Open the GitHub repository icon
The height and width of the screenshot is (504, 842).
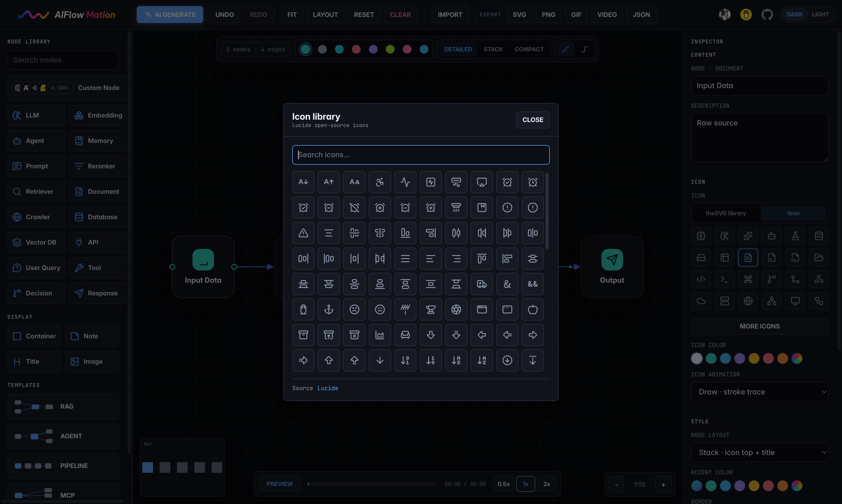(x=767, y=15)
